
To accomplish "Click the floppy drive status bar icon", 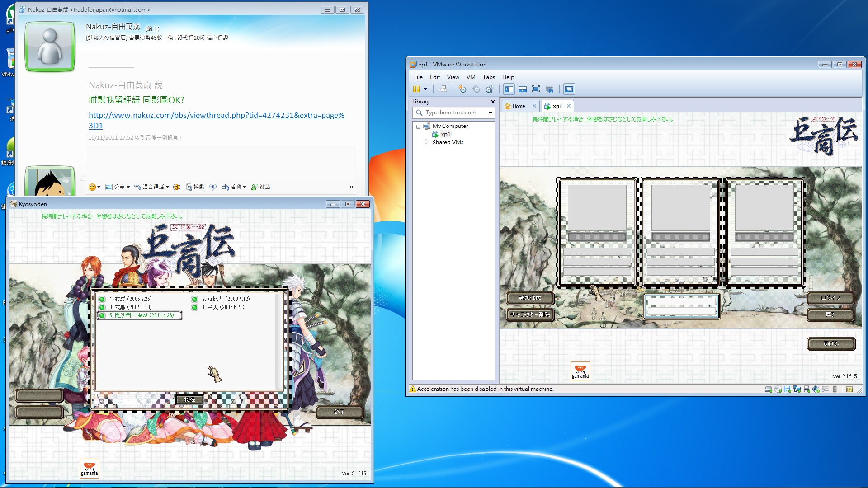I will pos(787,389).
